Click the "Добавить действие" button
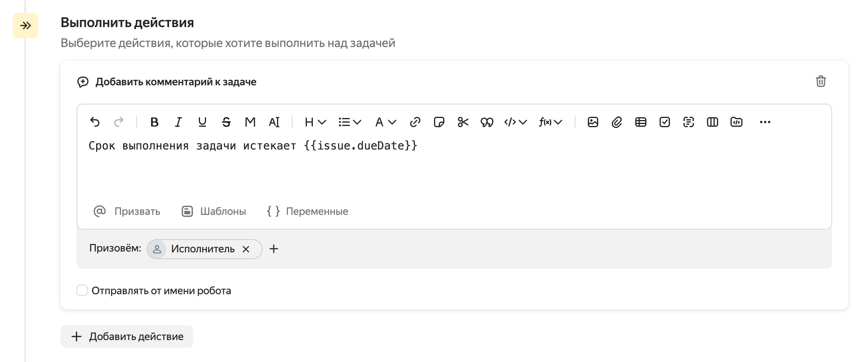Image resolution: width=868 pixels, height=362 pixels. (127, 336)
